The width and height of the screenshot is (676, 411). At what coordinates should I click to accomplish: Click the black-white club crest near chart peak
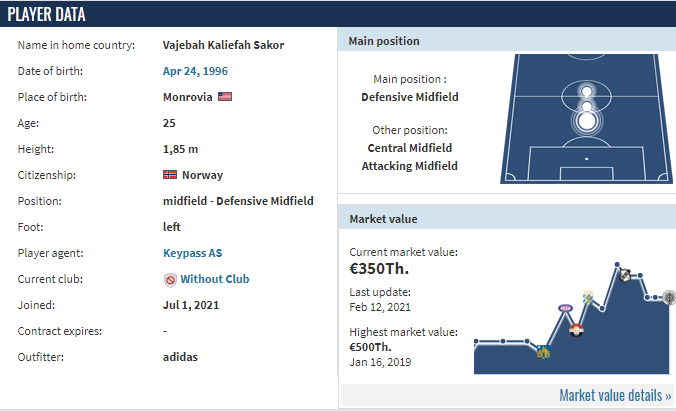click(x=625, y=275)
